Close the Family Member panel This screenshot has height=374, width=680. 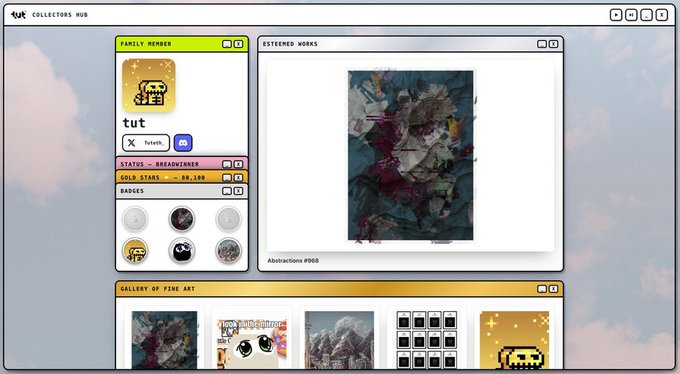pos(239,44)
